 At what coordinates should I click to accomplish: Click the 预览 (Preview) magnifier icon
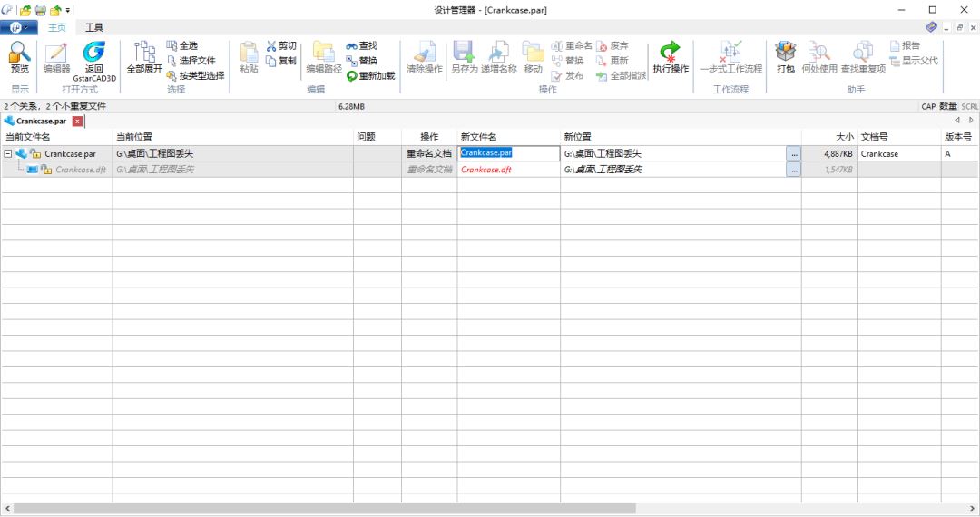pos(19,55)
